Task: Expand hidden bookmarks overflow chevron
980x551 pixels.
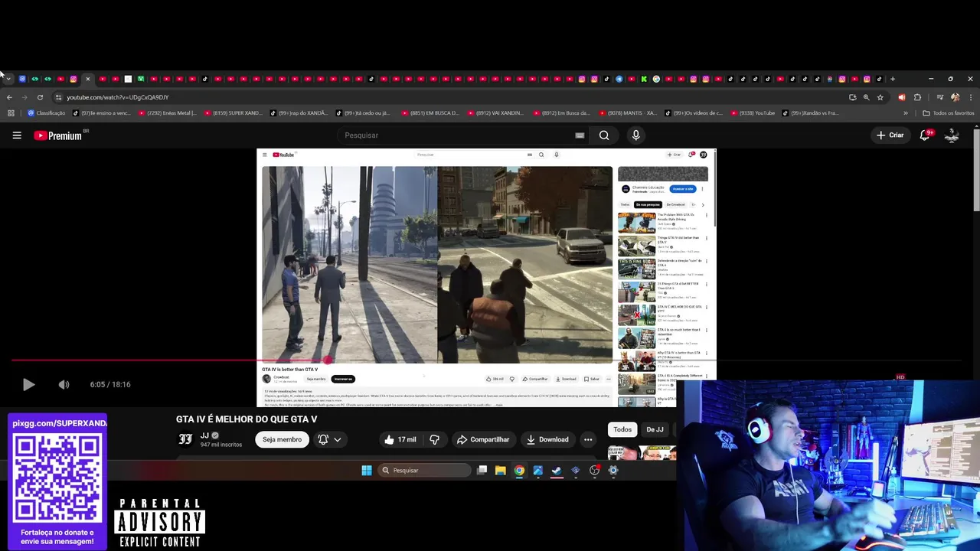Action: [906, 113]
